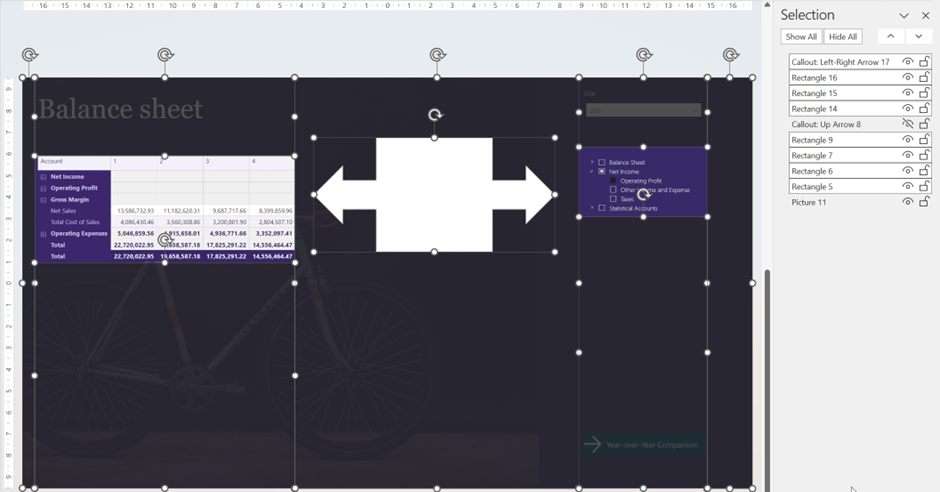Bring selected object forward with up arrow

(891, 37)
